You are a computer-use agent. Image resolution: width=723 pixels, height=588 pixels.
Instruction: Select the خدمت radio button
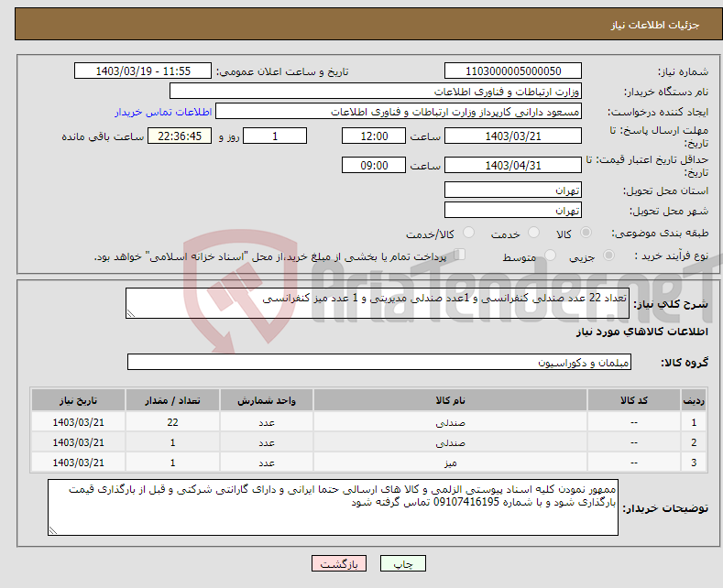point(533,233)
